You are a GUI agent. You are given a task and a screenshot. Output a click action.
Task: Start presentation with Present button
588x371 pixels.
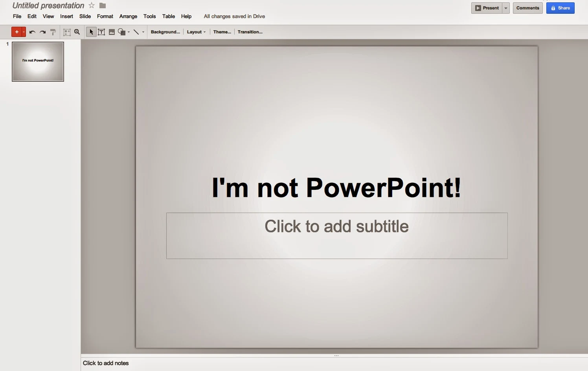click(487, 8)
